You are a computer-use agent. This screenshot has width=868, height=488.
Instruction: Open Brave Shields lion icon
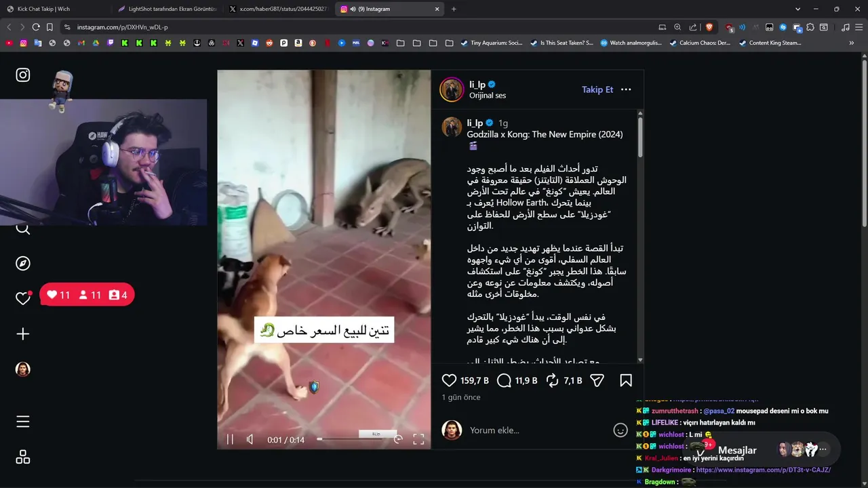click(709, 27)
